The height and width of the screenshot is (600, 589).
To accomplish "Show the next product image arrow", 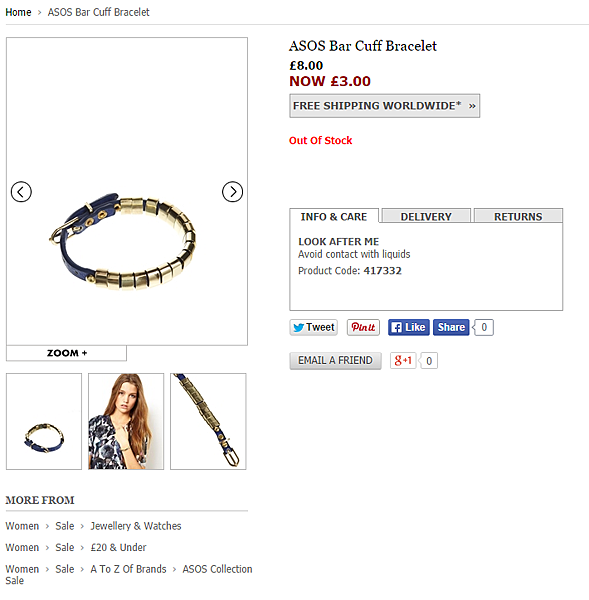I will point(232,192).
